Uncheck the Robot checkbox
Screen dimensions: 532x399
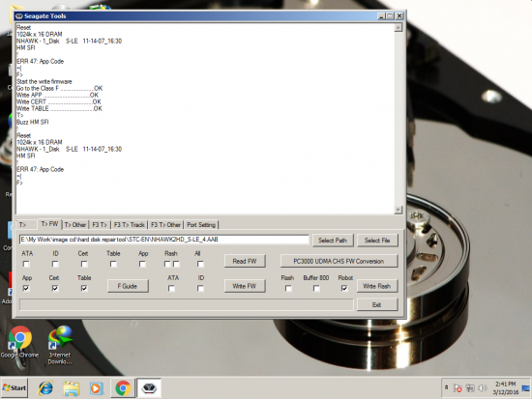click(x=344, y=288)
